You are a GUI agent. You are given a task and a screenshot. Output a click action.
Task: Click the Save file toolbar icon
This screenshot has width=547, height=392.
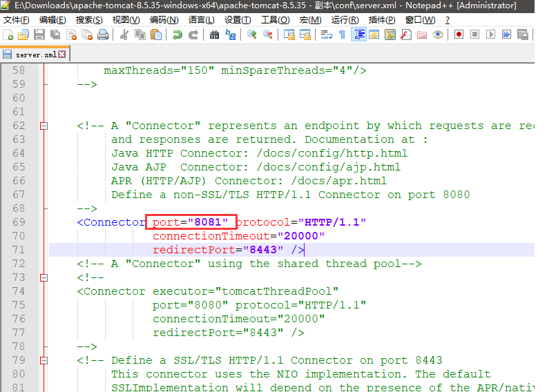(x=39, y=35)
